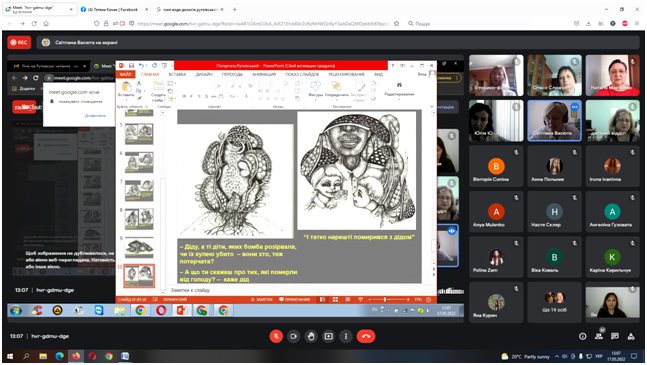Open weather widget 20°C Partly sunny
This screenshot has width=647, height=365.
[525, 356]
